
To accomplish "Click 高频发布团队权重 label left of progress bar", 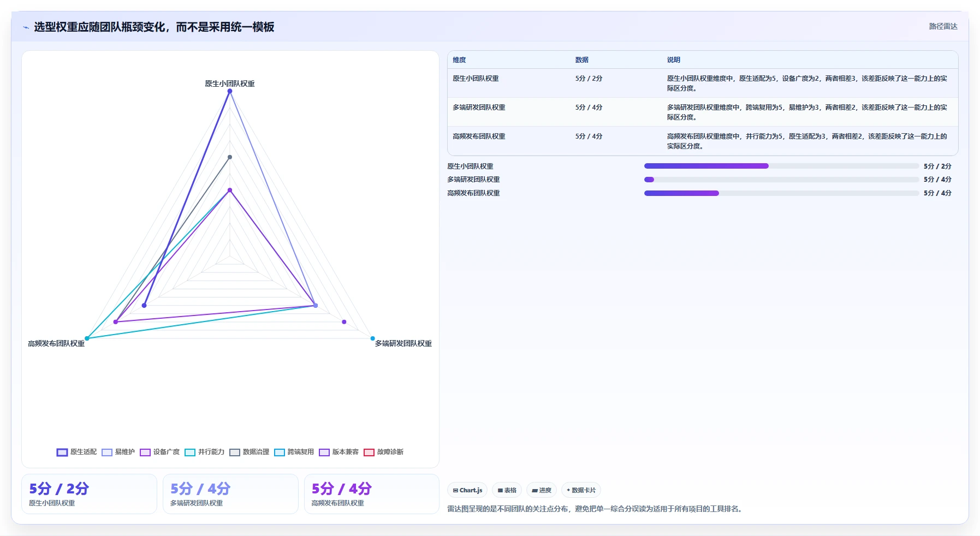I will click(473, 193).
